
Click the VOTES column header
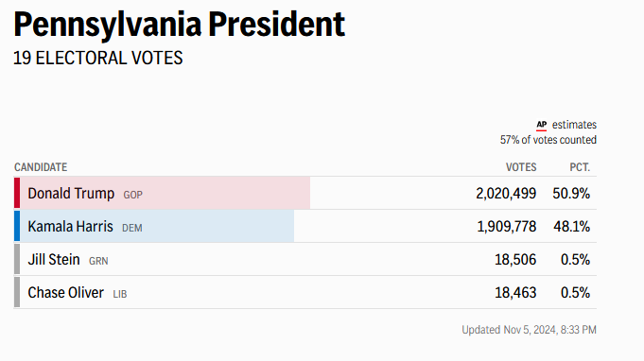coord(521,167)
